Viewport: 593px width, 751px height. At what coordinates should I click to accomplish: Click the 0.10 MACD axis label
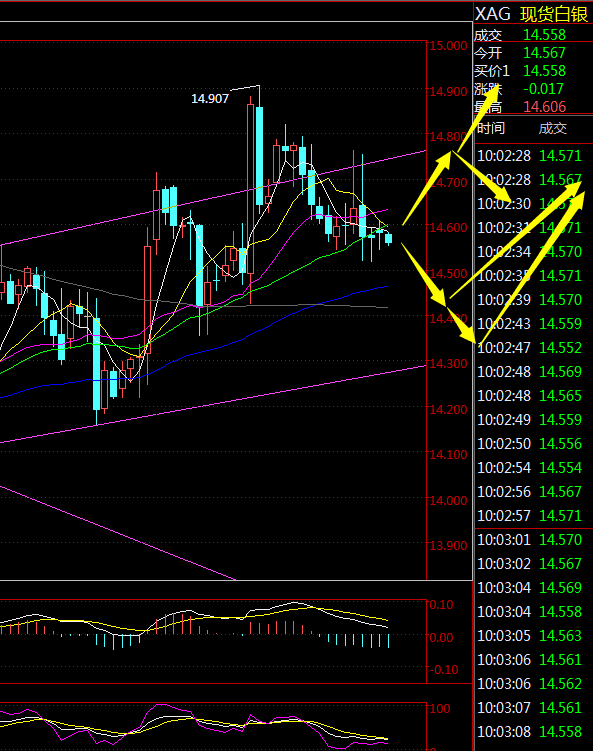coord(441,605)
